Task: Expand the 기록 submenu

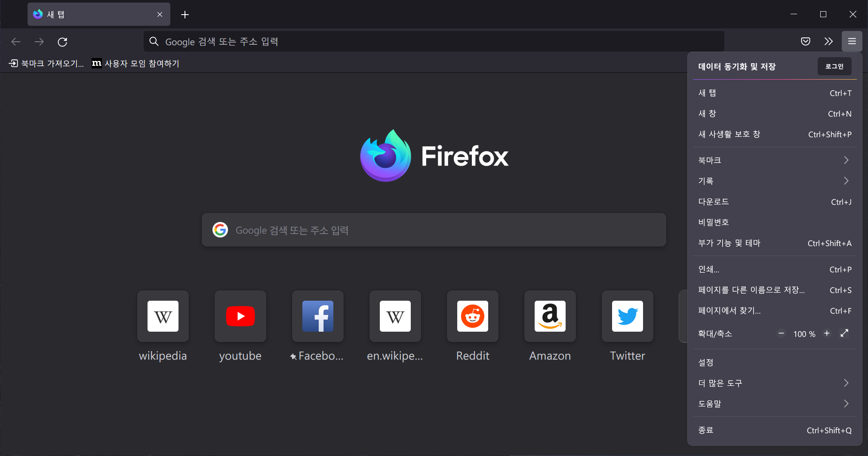Action: (x=775, y=181)
